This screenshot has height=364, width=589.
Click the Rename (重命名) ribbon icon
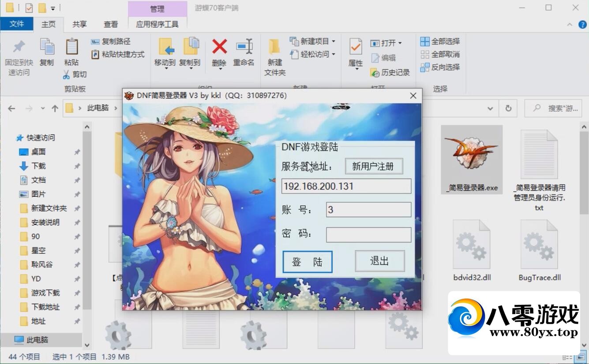(244, 47)
